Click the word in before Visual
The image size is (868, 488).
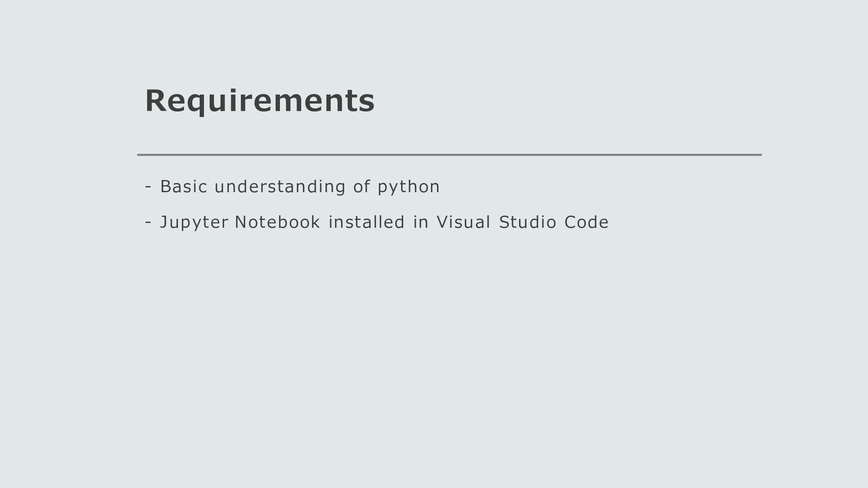[420, 222]
